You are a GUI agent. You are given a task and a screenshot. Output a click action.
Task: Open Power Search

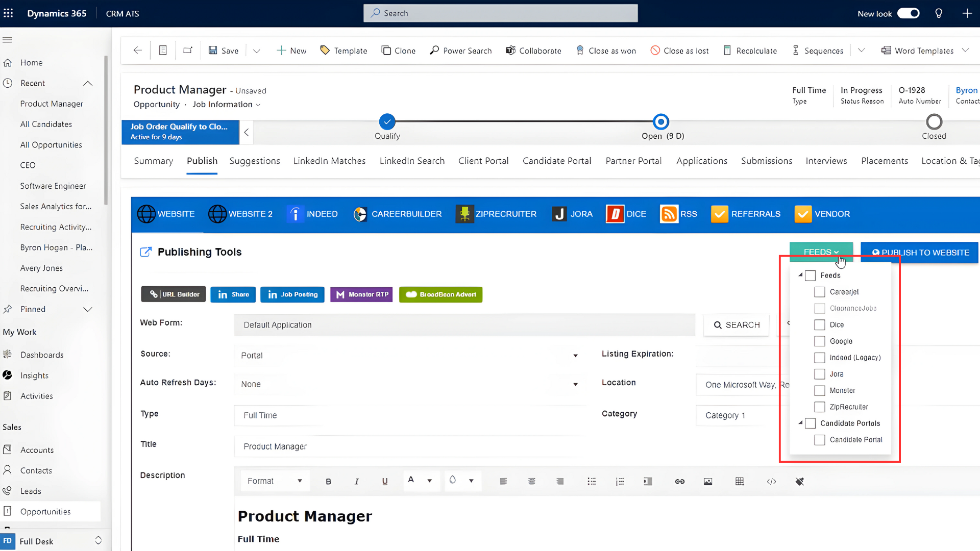pyautogui.click(x=461, y=51)
